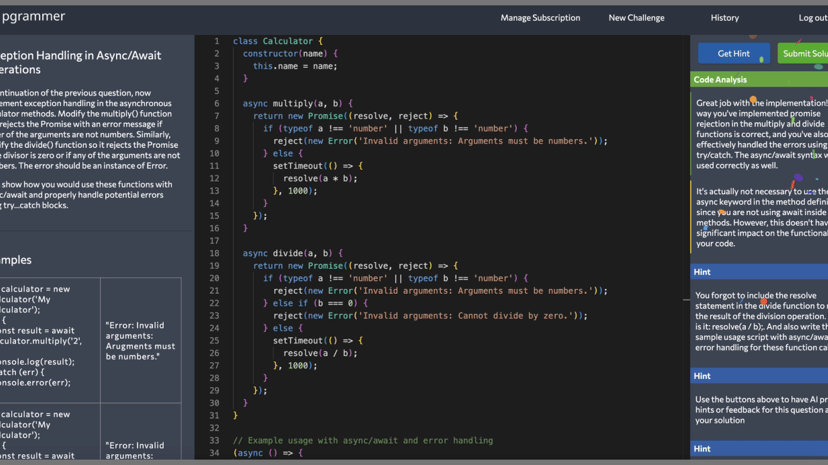Click the '(async () => {' line
The width and height of the screenshot is (828, 465).
click(268, 453)
